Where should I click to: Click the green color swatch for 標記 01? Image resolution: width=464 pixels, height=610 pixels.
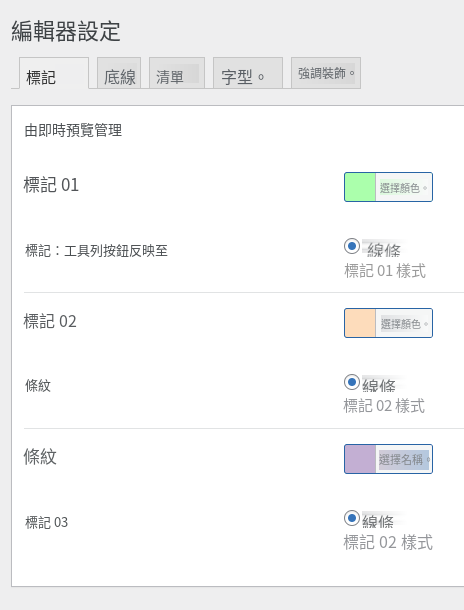(x=360, y=187)
